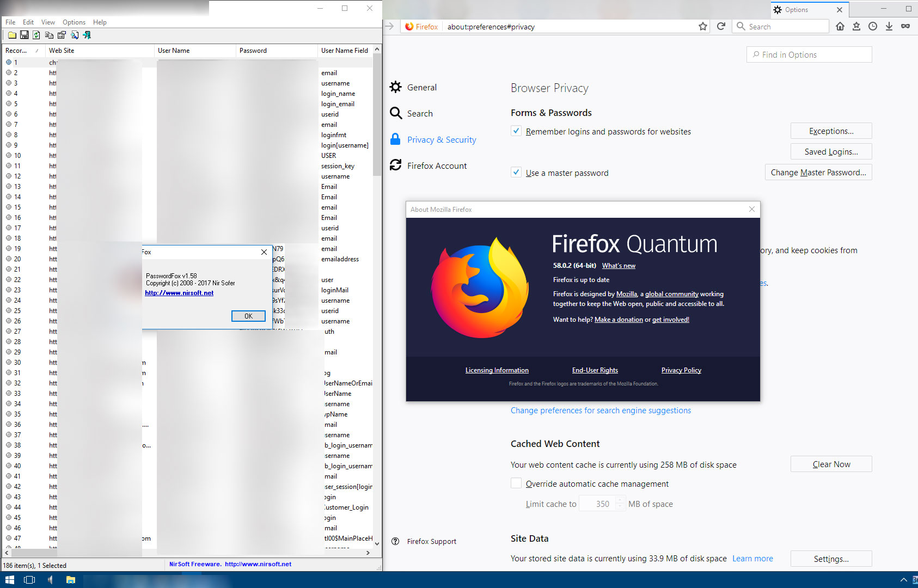
Task: Click the Exit door icon in PasswordFox
Action: 87,35
